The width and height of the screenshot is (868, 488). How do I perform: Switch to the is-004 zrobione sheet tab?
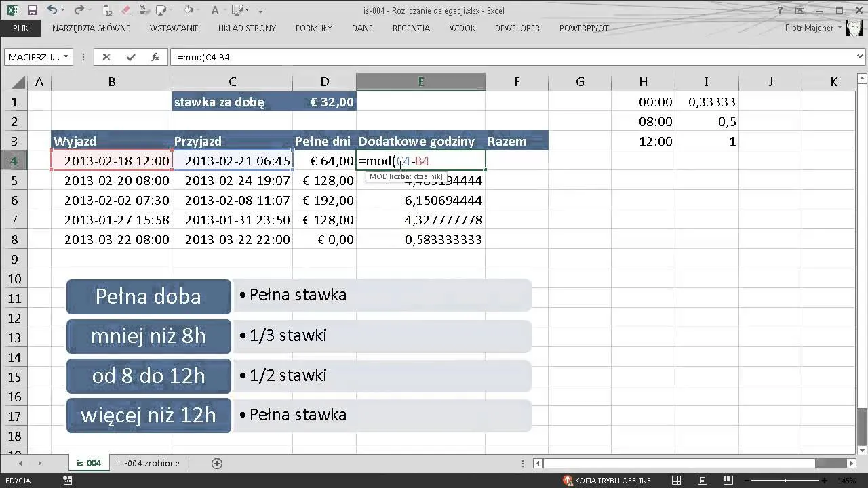tap(149, 464)
